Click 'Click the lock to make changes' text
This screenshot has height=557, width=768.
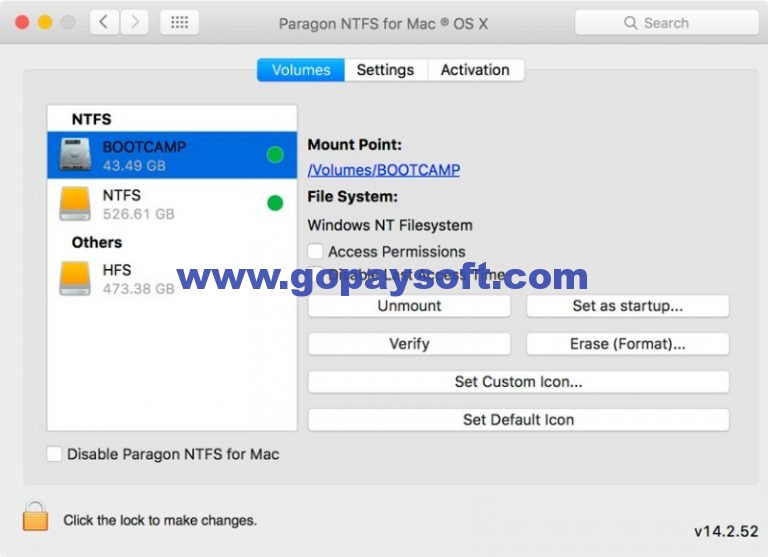(x=160, y=520)
